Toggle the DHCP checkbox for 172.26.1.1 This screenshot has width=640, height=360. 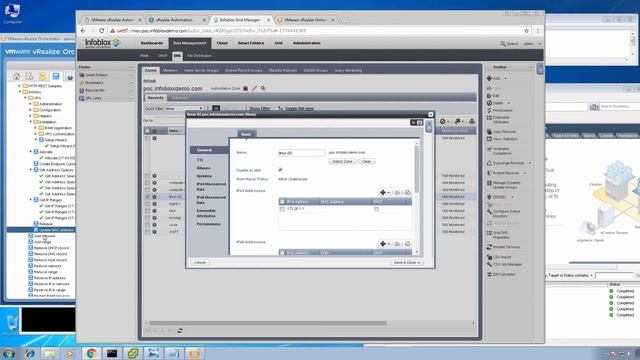(x=376, y=209)
